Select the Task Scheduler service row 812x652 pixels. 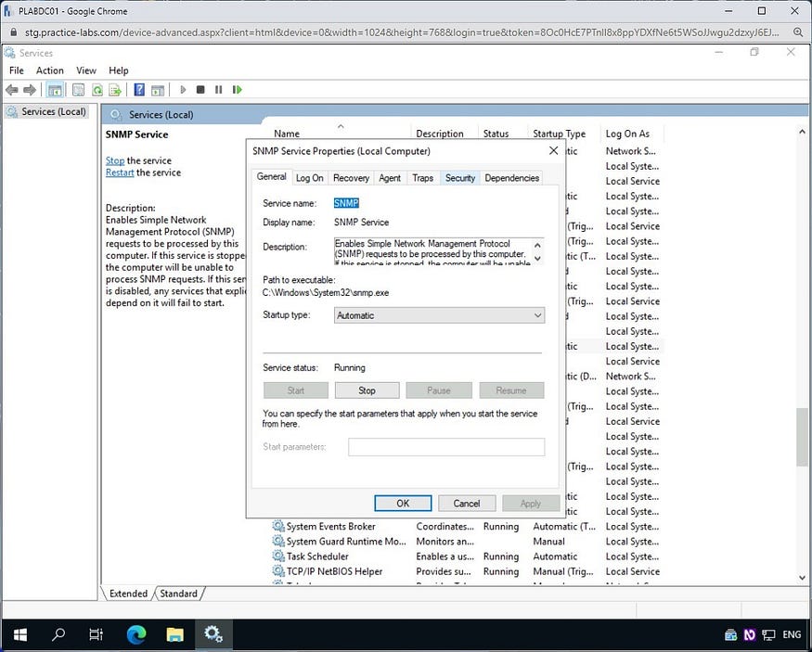tap(467, 556)
